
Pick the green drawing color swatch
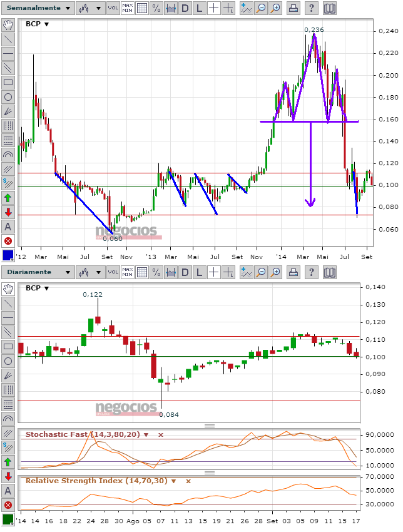pyautogui.click(x=8, y=519)
